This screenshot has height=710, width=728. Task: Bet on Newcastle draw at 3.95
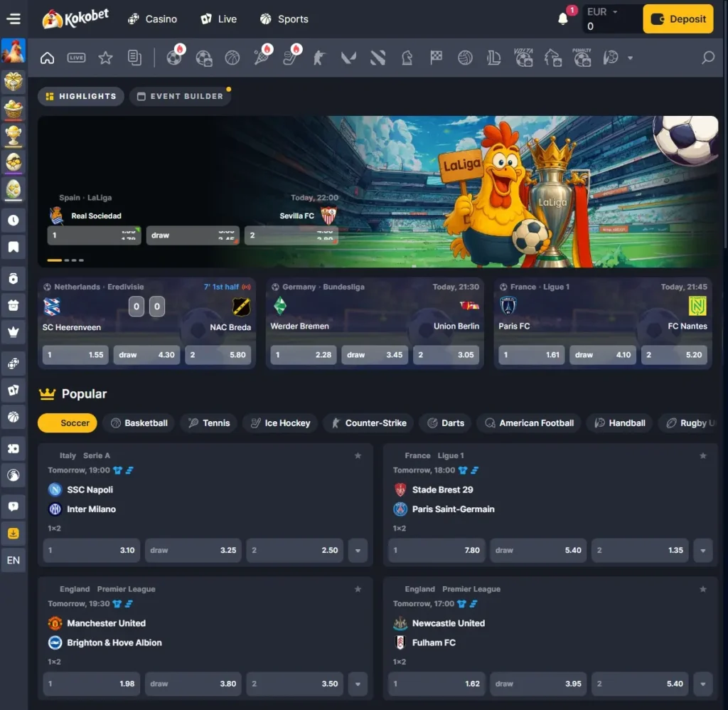click(538, 684)
